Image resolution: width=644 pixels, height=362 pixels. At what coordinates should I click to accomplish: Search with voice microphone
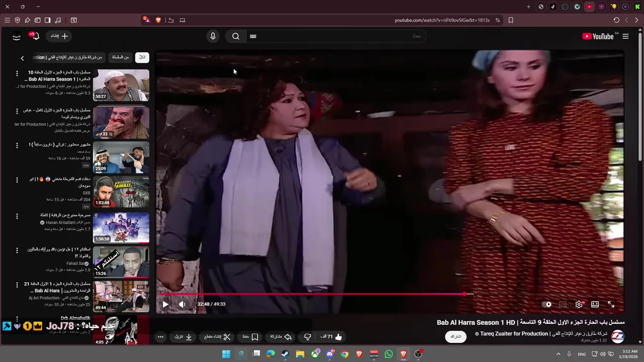point(213,36)
